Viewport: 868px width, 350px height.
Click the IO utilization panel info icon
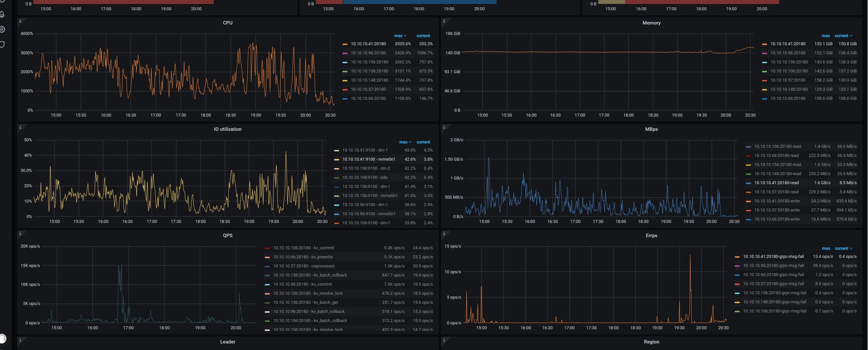pos(20,128)
